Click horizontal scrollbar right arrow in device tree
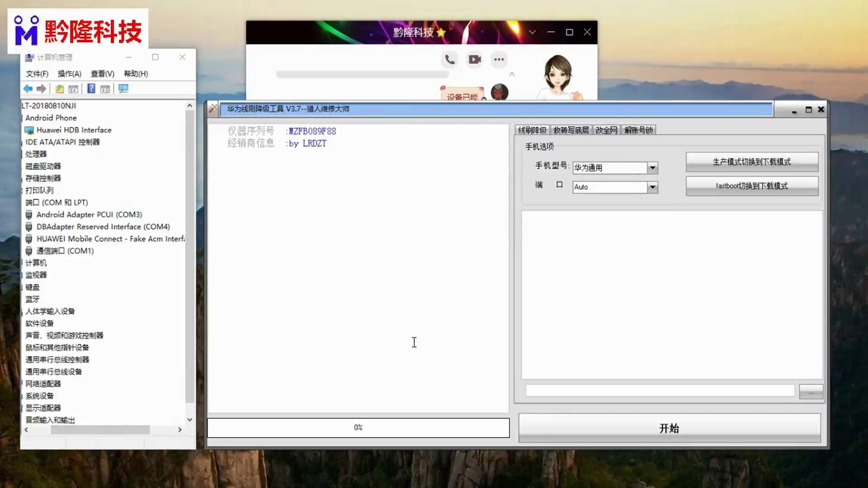 pos(180,430)
